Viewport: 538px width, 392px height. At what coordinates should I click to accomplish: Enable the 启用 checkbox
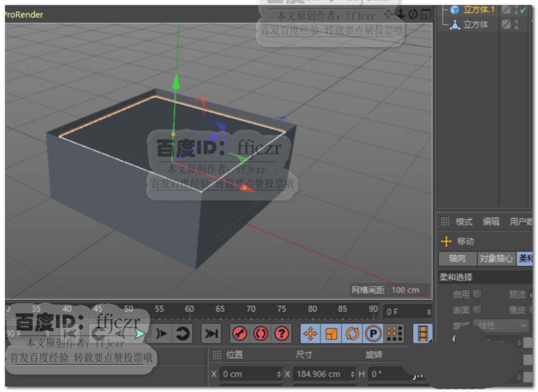(x=477, y=294)
